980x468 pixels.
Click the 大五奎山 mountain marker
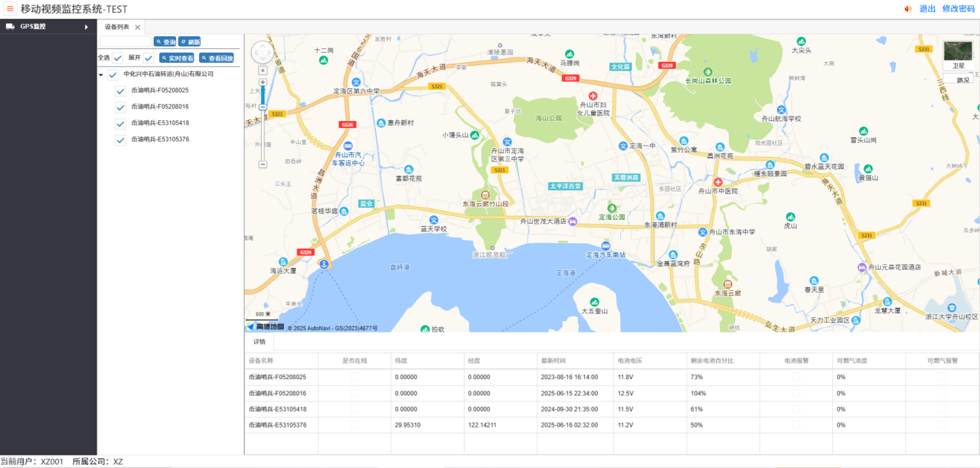pos(593,302)
